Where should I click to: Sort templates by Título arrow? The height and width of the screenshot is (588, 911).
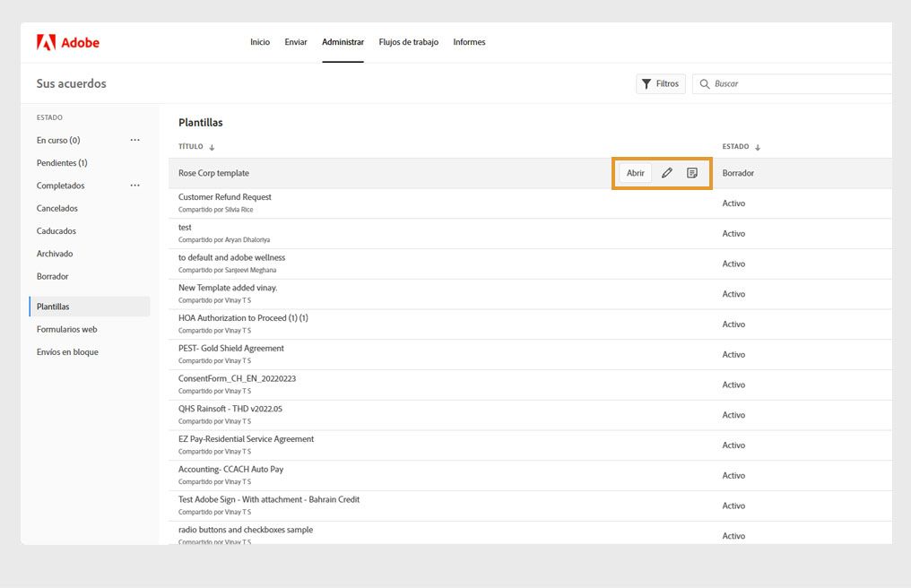213,147
